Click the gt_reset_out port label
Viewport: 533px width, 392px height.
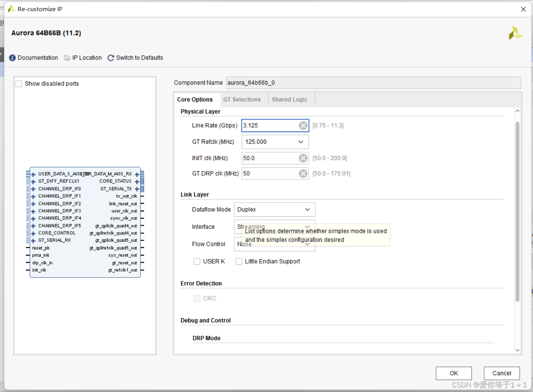tap(125, 263)
